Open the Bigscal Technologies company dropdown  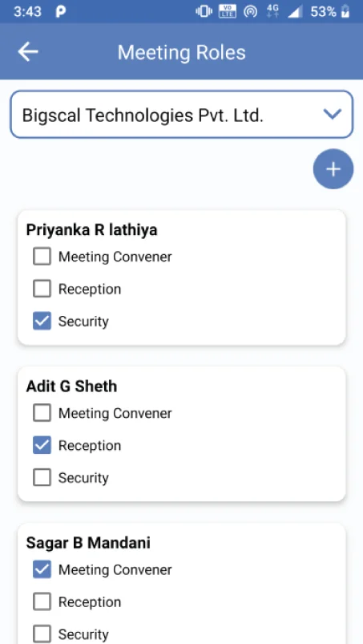(x=181, y=115)
